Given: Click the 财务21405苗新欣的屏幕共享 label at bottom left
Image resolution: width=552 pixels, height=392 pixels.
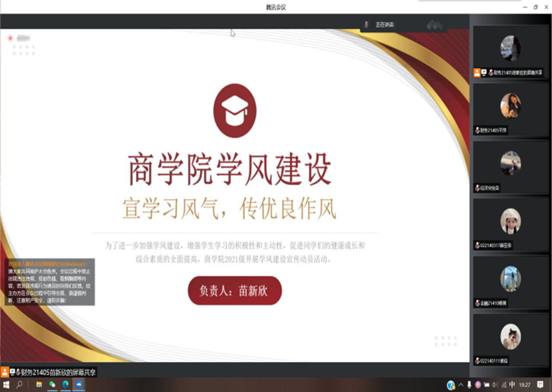Looking at the screenshot, I should point(57,372).
